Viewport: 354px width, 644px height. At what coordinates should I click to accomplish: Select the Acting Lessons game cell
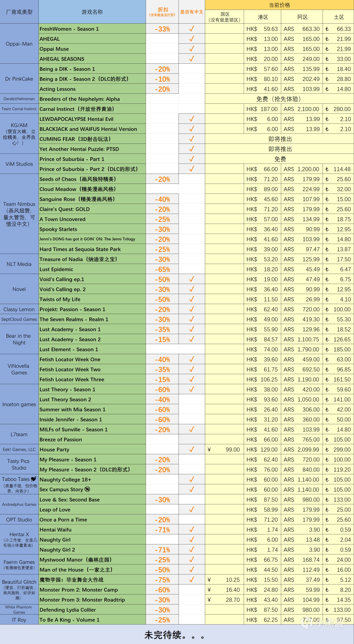tap(92, 89)
